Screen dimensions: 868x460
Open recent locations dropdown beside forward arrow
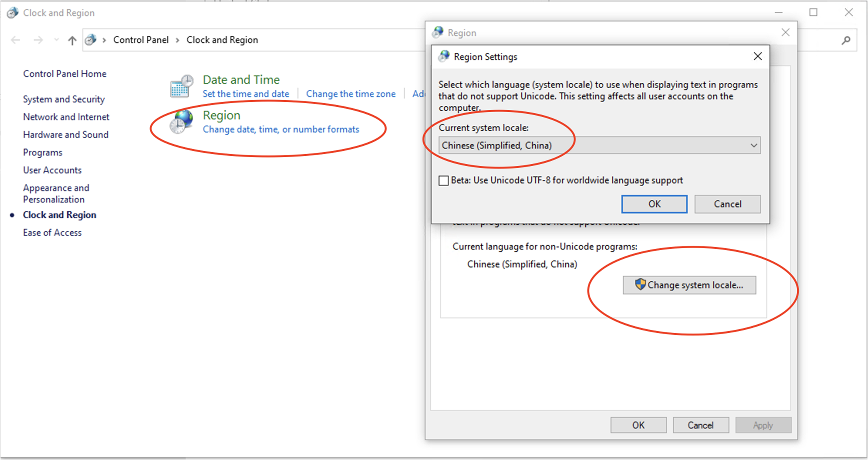coord(56,40)
